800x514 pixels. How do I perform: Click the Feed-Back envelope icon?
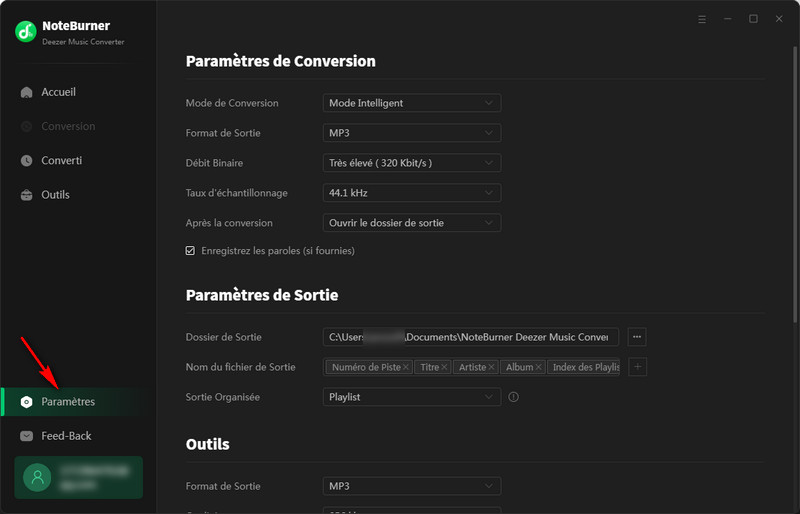coord(27,436)
